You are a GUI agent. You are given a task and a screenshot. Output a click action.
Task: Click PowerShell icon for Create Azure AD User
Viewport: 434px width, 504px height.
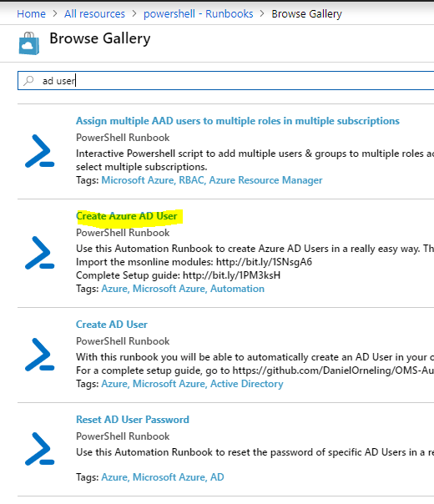[x=39, y=253]
